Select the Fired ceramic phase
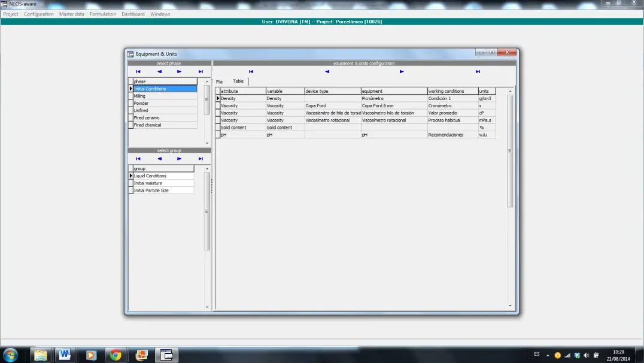 click(x=164, y=118)
